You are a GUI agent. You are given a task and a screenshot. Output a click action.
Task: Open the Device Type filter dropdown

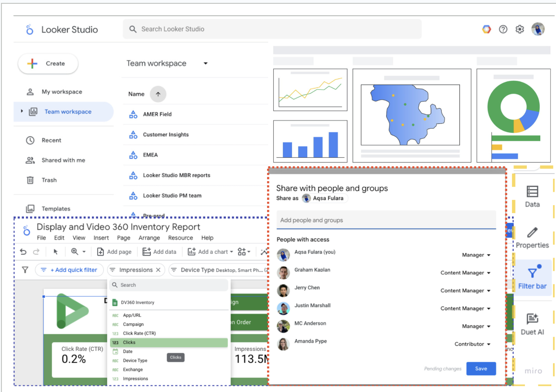pyautogui.click(x=219, y=270)
